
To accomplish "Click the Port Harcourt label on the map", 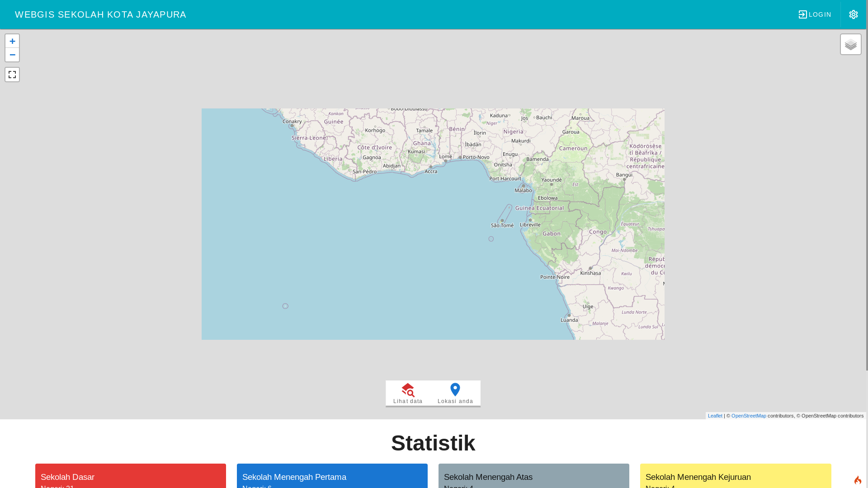I will [x=505, y=178].
